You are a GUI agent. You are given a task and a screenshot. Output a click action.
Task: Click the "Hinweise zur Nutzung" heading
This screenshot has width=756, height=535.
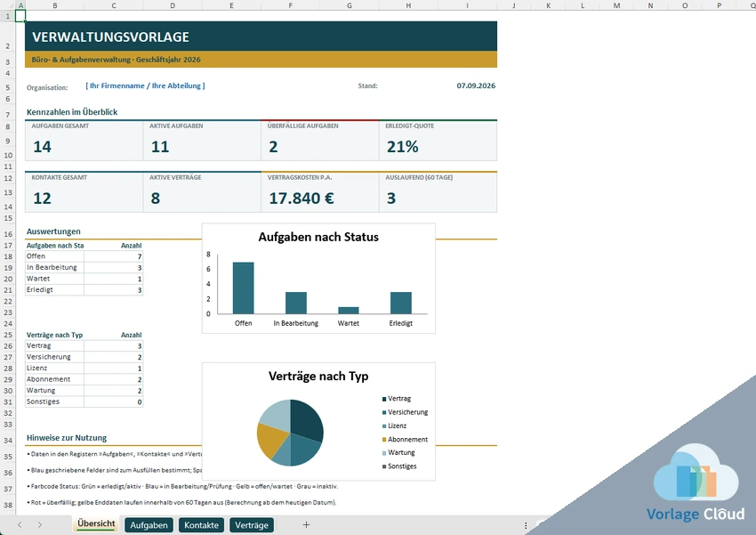pyautogui.click(x=67, y=438)
